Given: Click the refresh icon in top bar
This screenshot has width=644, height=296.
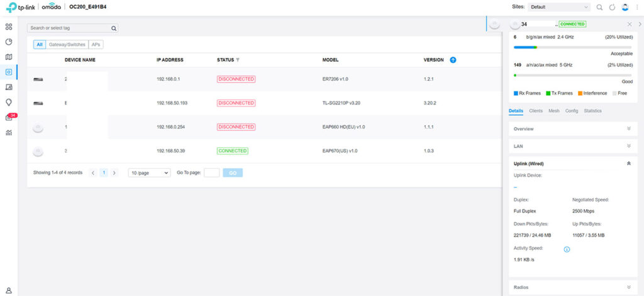Looking at the screenshot, I should 613,7.
